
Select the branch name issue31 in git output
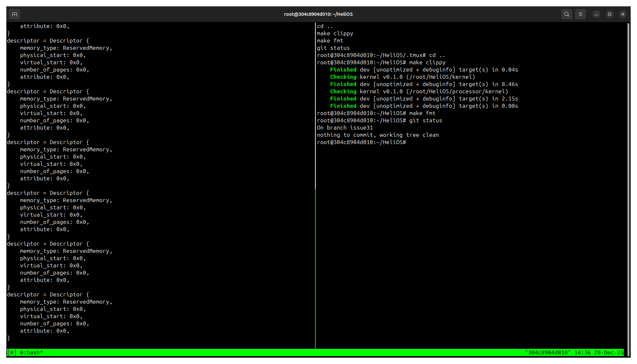point(361,128)
